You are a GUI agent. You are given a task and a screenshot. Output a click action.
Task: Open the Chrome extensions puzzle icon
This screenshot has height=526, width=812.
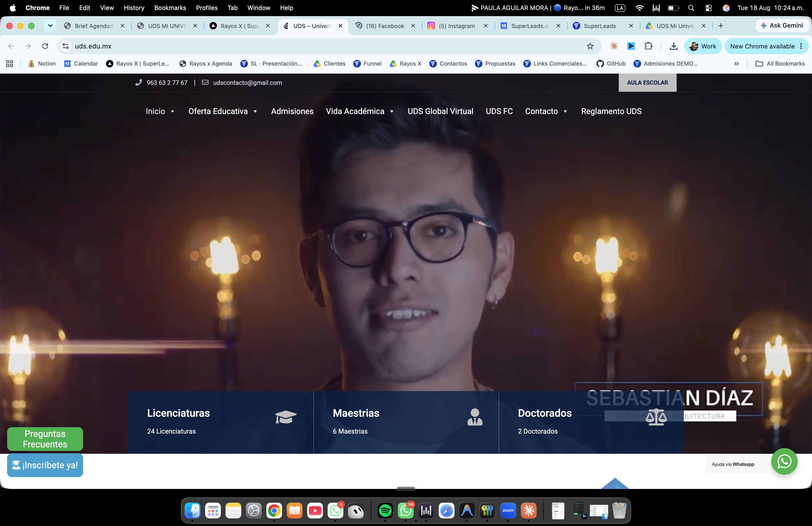point(648,46)
